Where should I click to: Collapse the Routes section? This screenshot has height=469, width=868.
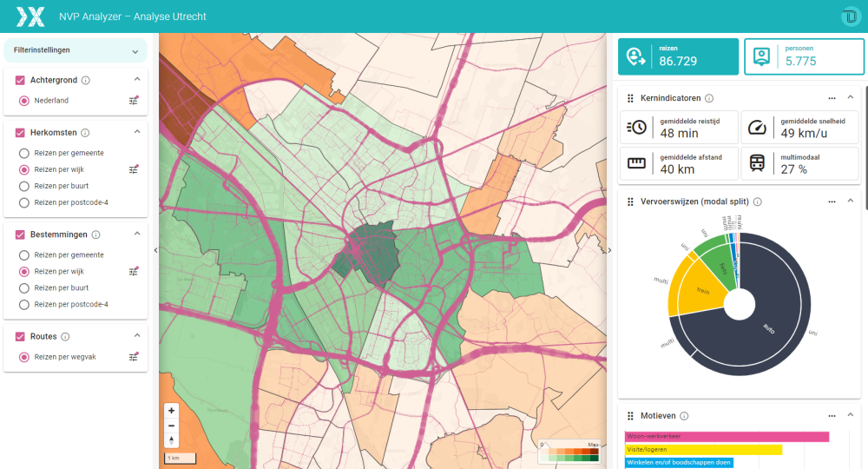pos(137,336)
